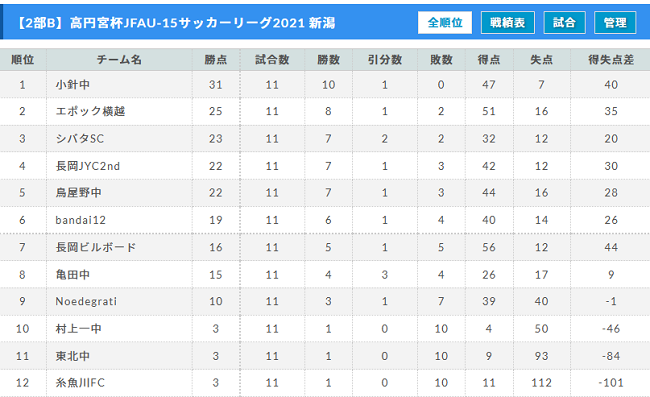Open the 全順位 standings tab

coord(445,22)
